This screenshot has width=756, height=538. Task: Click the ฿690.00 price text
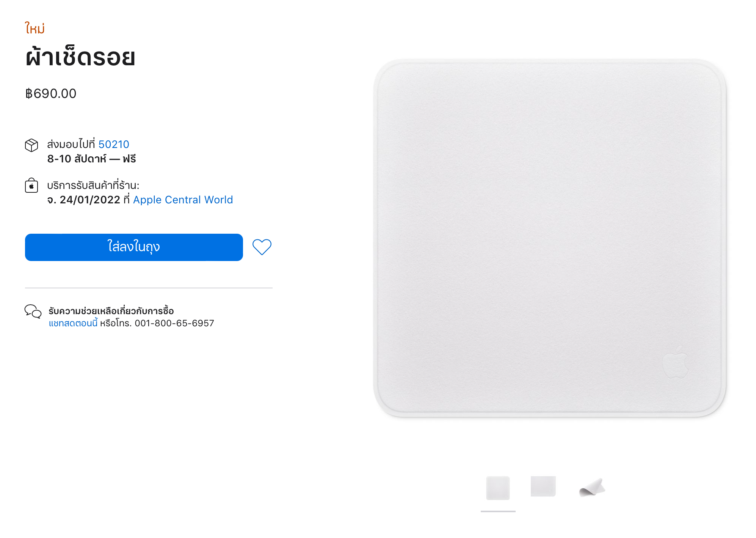click(51, 94)
